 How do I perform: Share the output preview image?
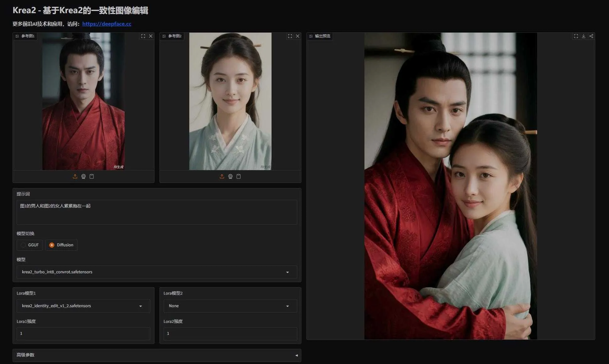(x=591, y=36)
